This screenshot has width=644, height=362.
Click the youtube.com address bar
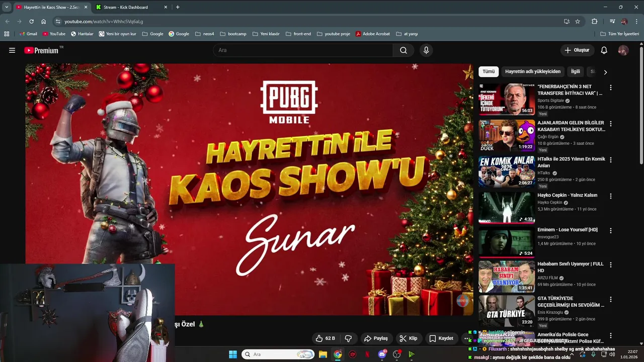pyautogui.click(x=307, y=22)
